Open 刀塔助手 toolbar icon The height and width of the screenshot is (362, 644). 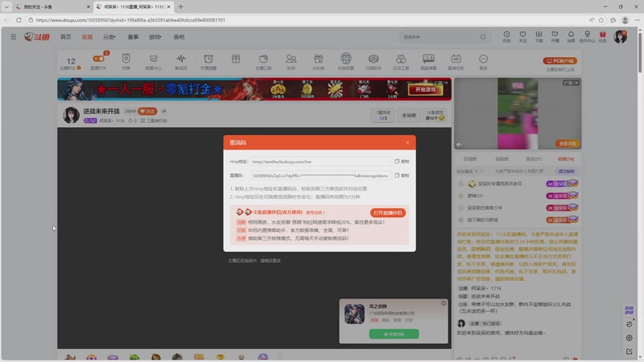coord(373,61)
